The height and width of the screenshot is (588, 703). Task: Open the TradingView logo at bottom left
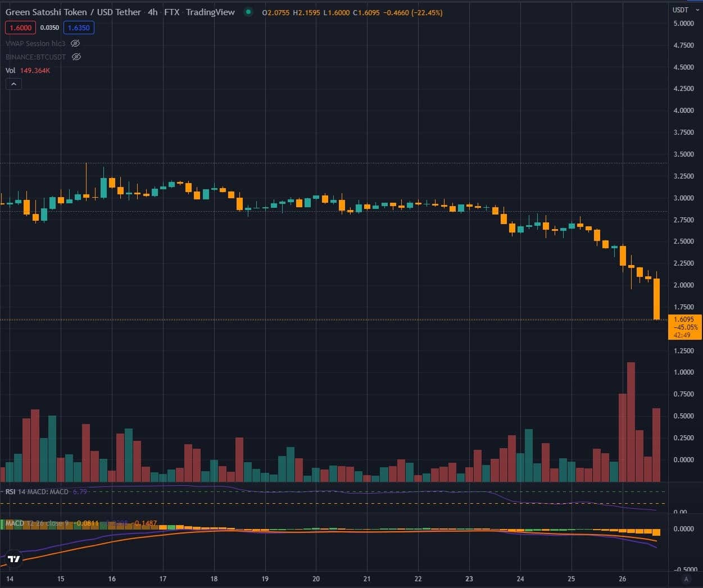[14, 558]
